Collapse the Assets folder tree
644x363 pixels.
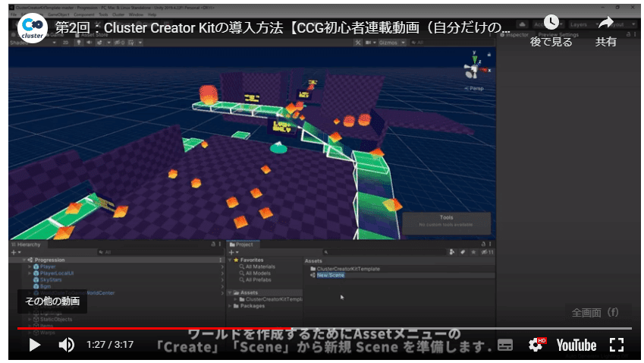click(x=230, y=292)
